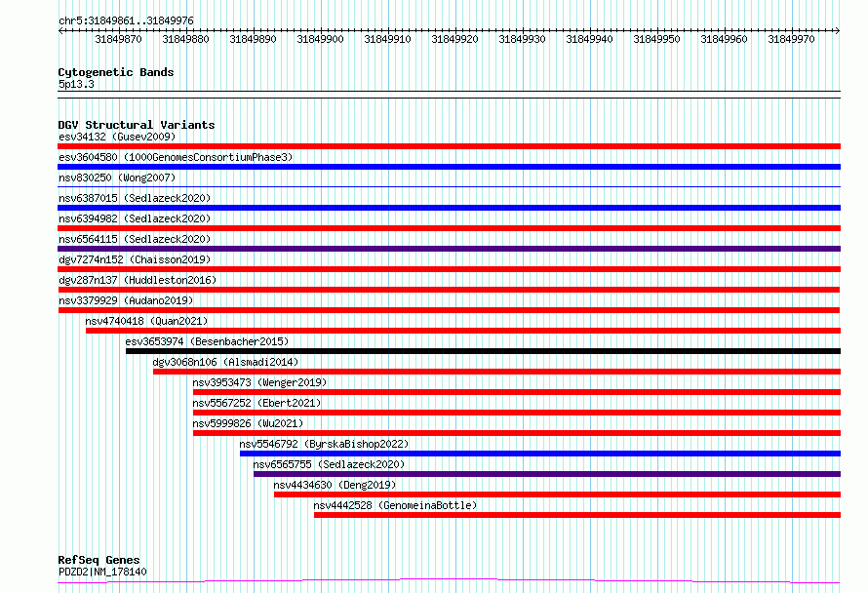Open nsv830250 (Wong2007) variant label
The width and height of the screenshot is (868, 593).
pyautogui.click(x=117, y=178)
